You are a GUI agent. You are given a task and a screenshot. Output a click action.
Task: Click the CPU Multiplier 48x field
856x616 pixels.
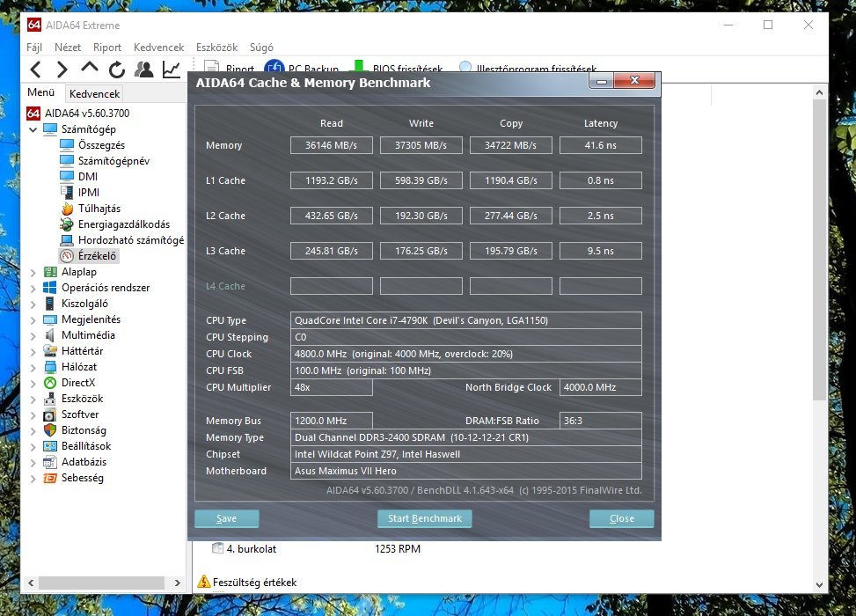point(332,387)
